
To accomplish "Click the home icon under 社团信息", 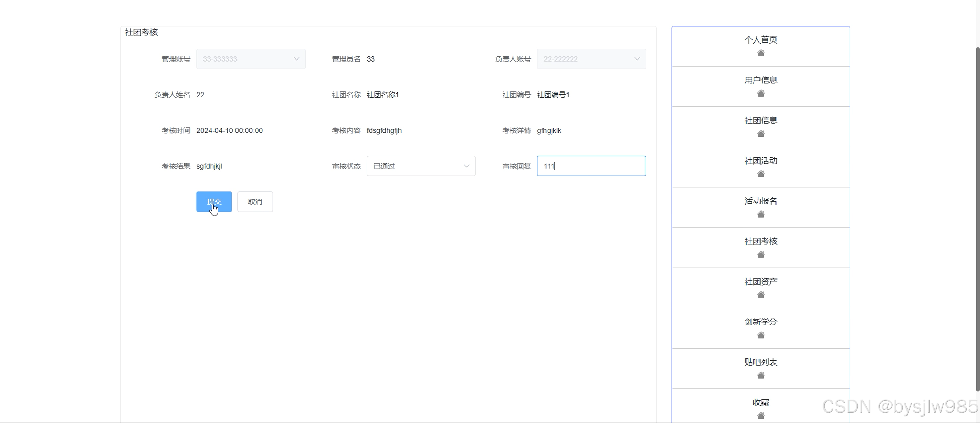I will pos(761,133).
